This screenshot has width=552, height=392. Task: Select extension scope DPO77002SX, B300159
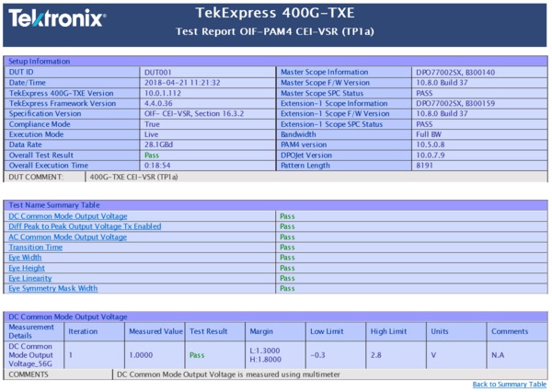[x=455, y=104]
